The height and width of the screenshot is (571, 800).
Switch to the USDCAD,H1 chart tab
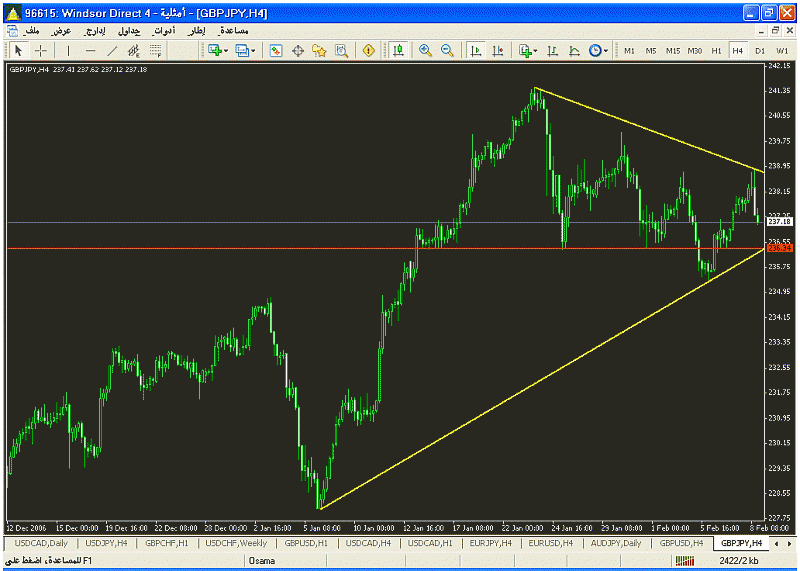(x=430, y=543)
